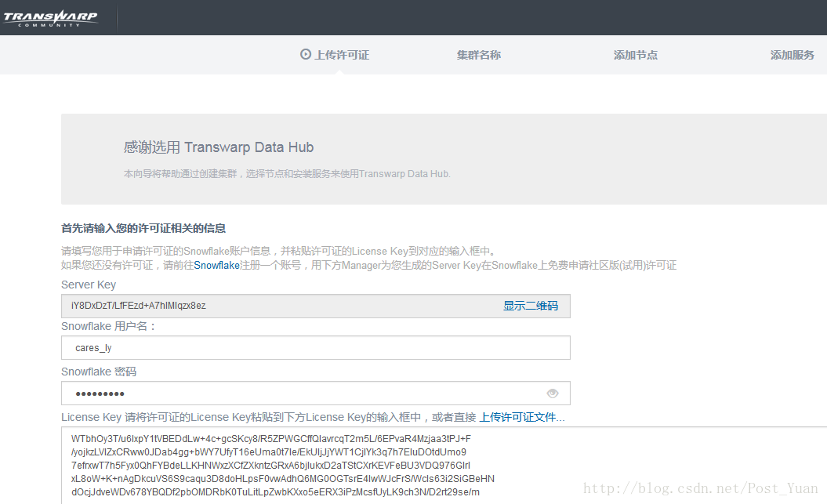Go to the 添加服务 step

(793, 55)
